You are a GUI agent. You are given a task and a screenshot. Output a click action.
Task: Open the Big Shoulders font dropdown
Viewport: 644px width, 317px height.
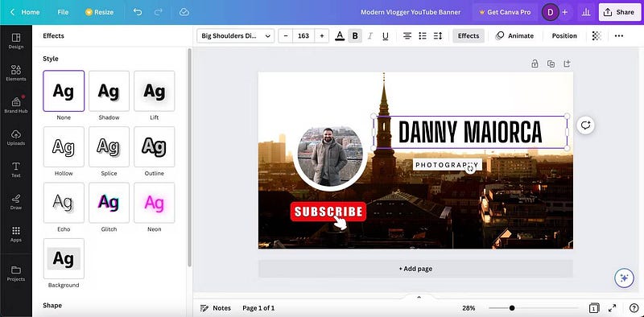(236, 35)
